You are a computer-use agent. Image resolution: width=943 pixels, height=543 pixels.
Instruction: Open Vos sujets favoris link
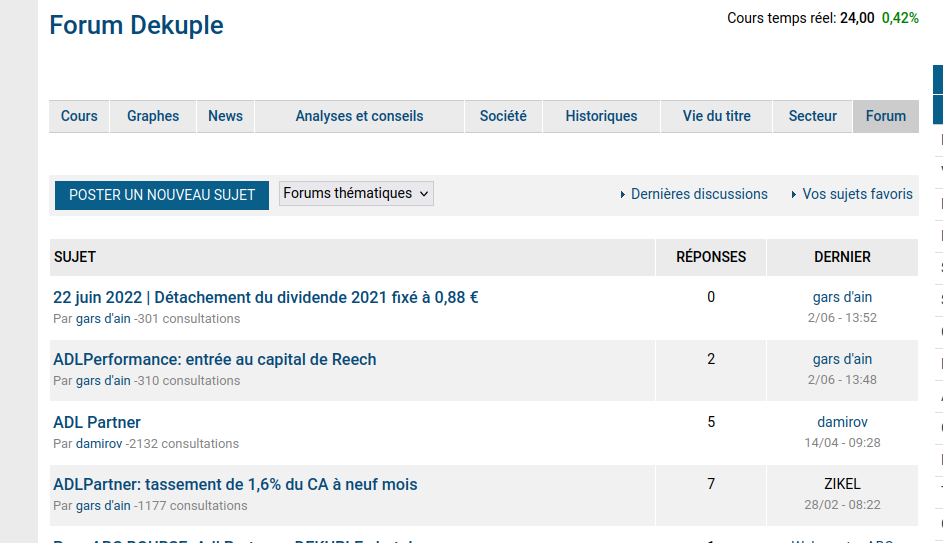coord(857,194)
